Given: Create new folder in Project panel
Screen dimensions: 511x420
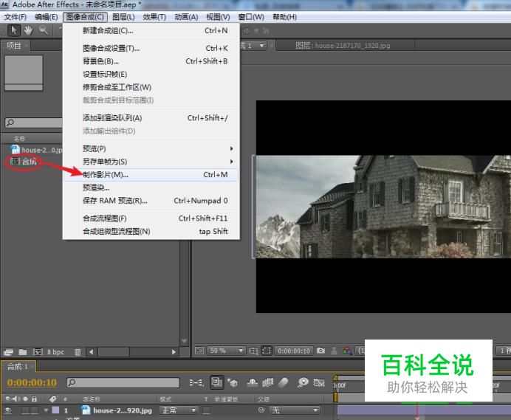Looking at the screenshot, I should coord(22,352).
